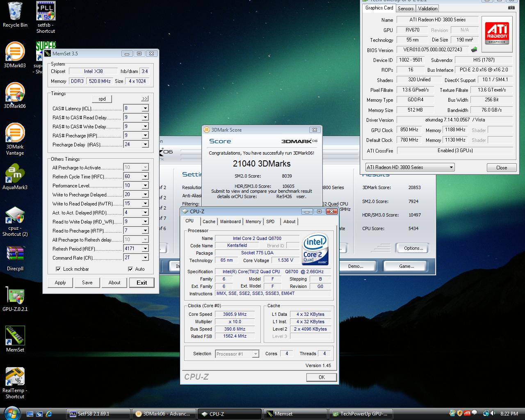
Task: Open the RAS# to CAS# Read Delay dropdown
Action: click(x=145, y=117)
